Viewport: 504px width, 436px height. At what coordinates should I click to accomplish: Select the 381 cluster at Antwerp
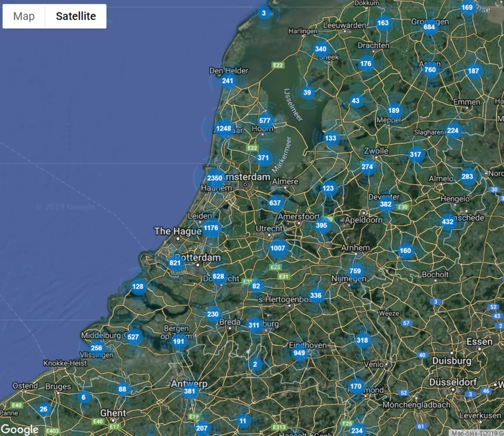pyautogui.click(x=189, y=391)
